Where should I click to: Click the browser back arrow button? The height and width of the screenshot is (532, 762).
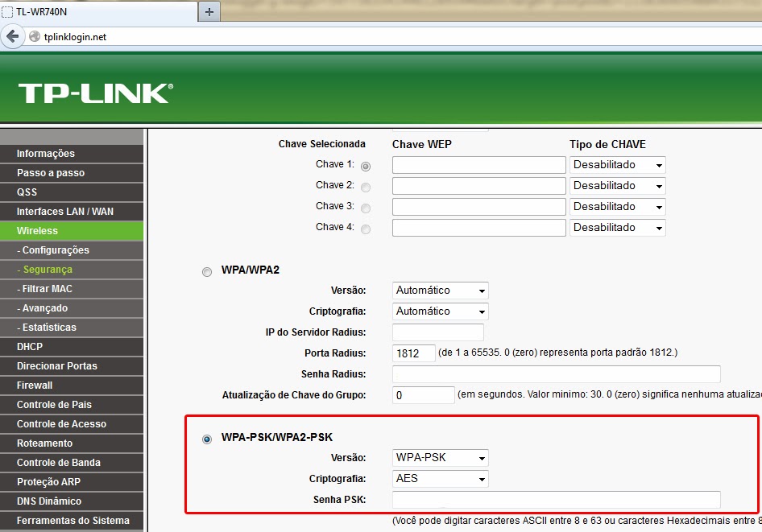point(13,36)
